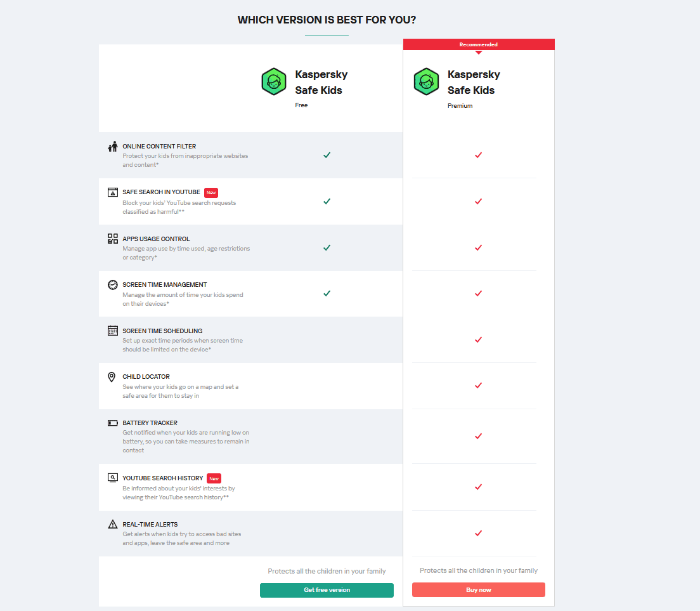Click the Battery Tracker heading text
The image size is (700, 611).
[150, 423]
